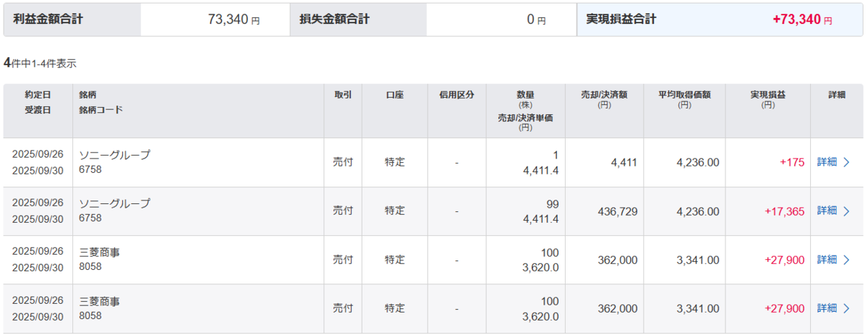Screen dimensions: 868x335
Task: Click the +17,365 profit value
Action: pos(784,211)
